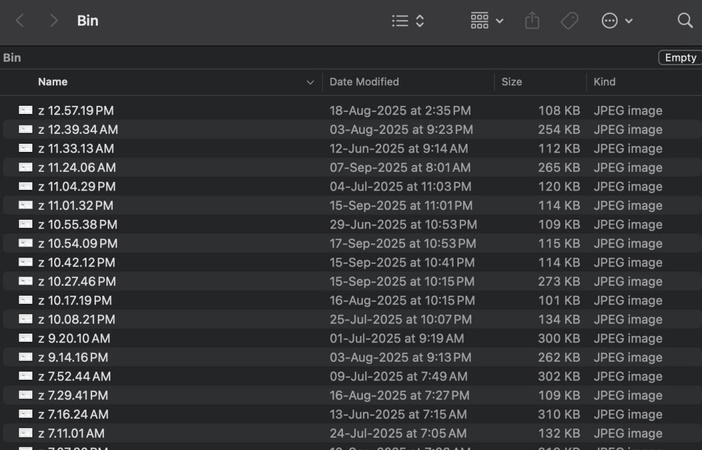Sort files by Size column header
Screen dimensions: 702x450
(512, 82)
